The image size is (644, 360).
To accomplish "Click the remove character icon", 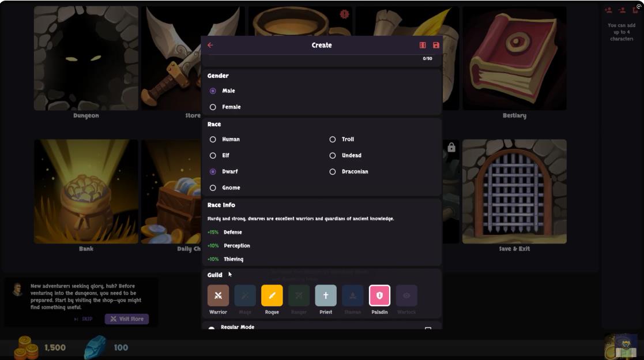I will (x=622, y=10).
